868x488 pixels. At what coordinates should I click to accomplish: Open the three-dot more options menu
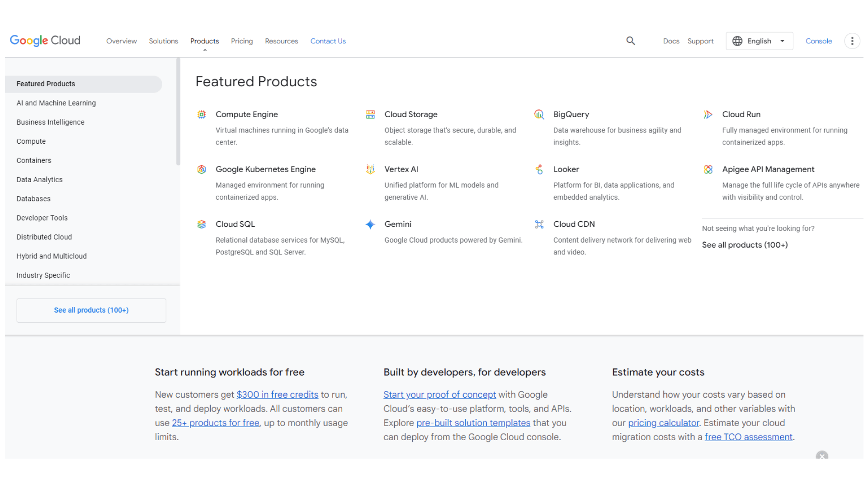852,41
